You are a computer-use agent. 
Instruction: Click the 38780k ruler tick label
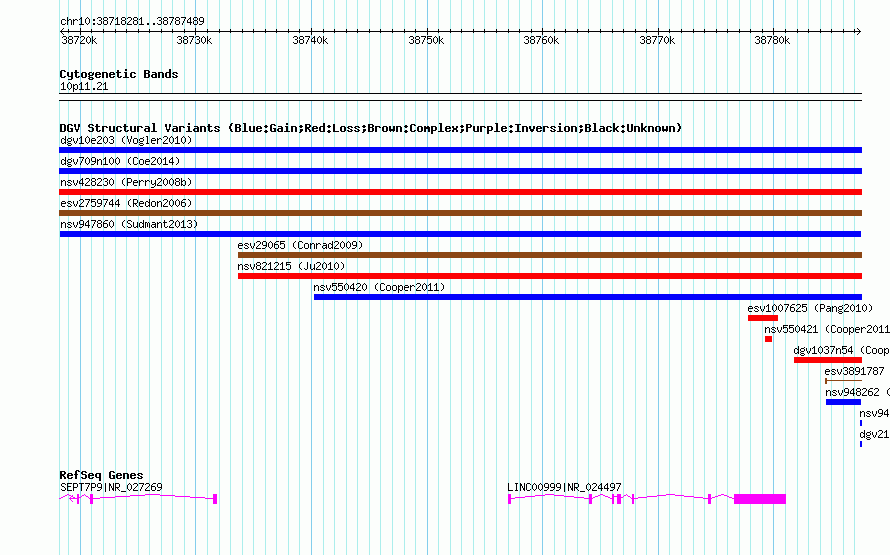772,40
